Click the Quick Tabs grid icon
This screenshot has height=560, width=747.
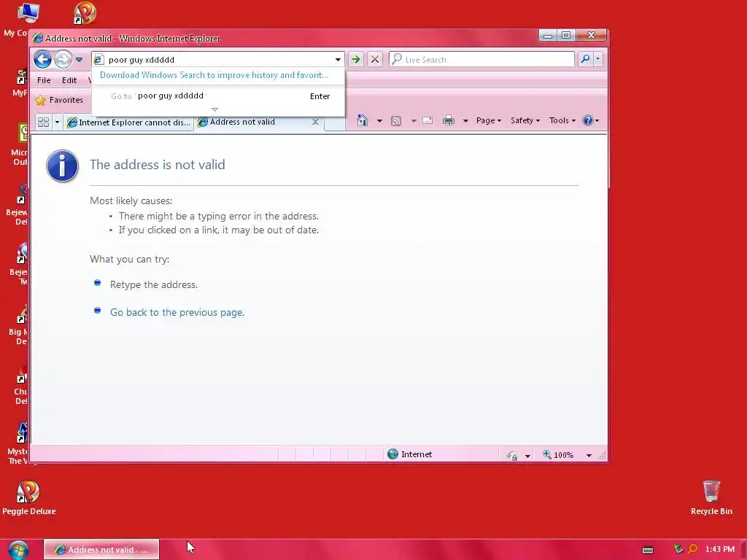point(43,122)
